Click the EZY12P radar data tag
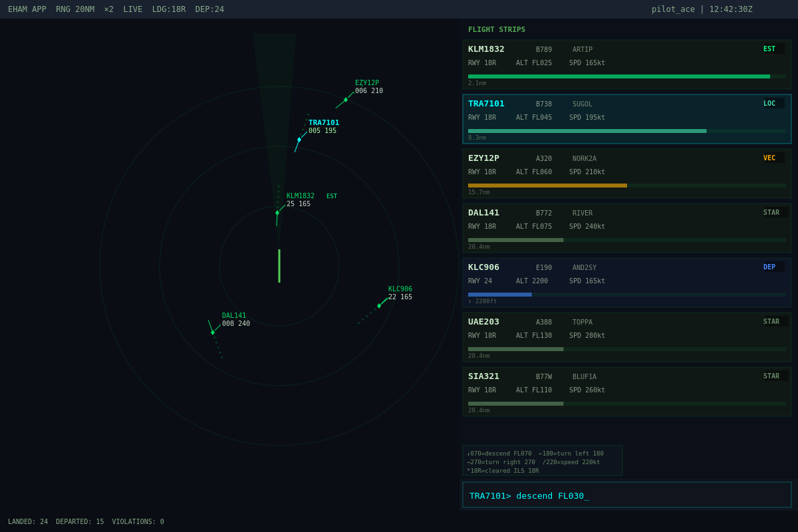798x532 pixels. 369,87
